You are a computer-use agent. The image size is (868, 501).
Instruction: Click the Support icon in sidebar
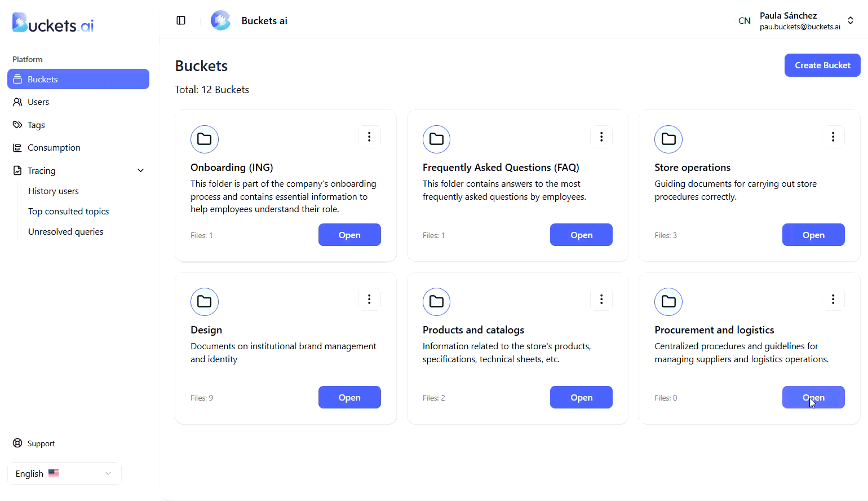pos(17,443)
